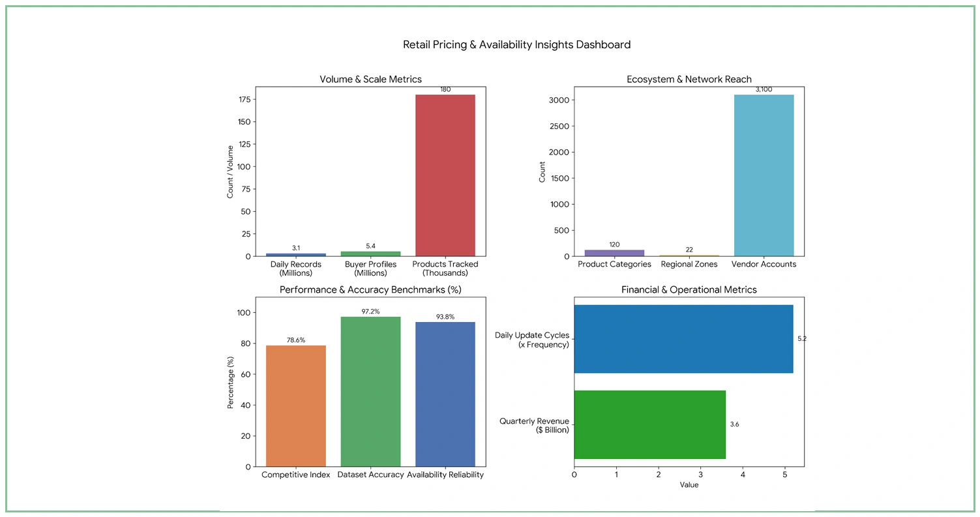Click the 1500 tick on Ecosystem chart
The image size is (980, 517).
point(559,178)
